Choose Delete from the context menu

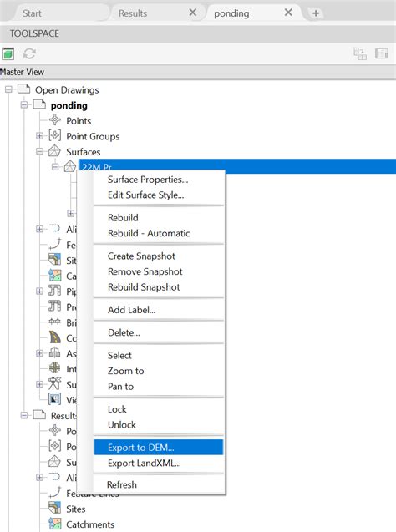159,332
